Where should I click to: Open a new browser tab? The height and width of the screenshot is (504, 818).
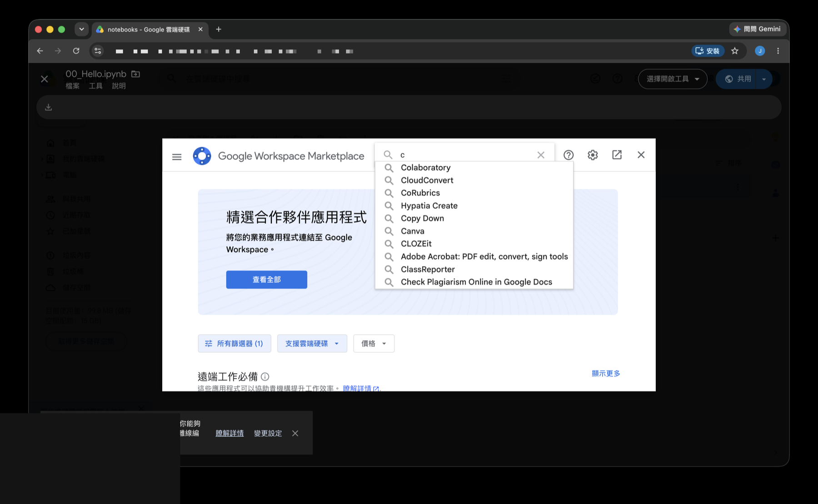tap(219, 29)
